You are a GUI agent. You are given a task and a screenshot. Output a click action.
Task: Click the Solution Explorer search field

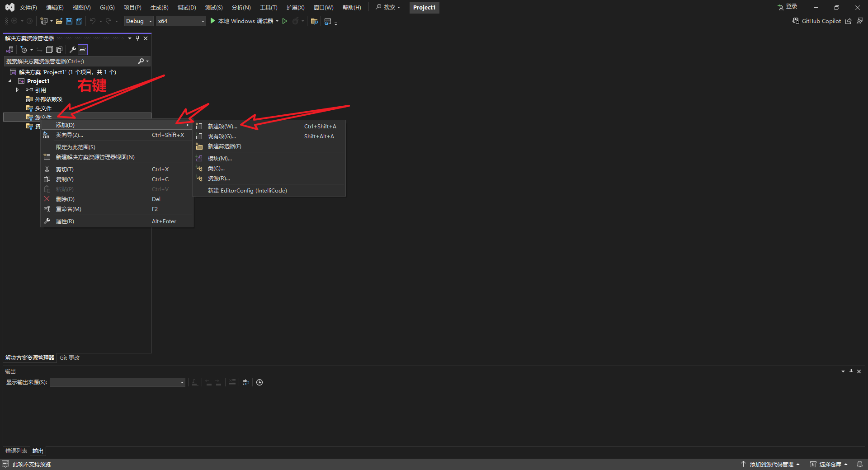point(70,61)
